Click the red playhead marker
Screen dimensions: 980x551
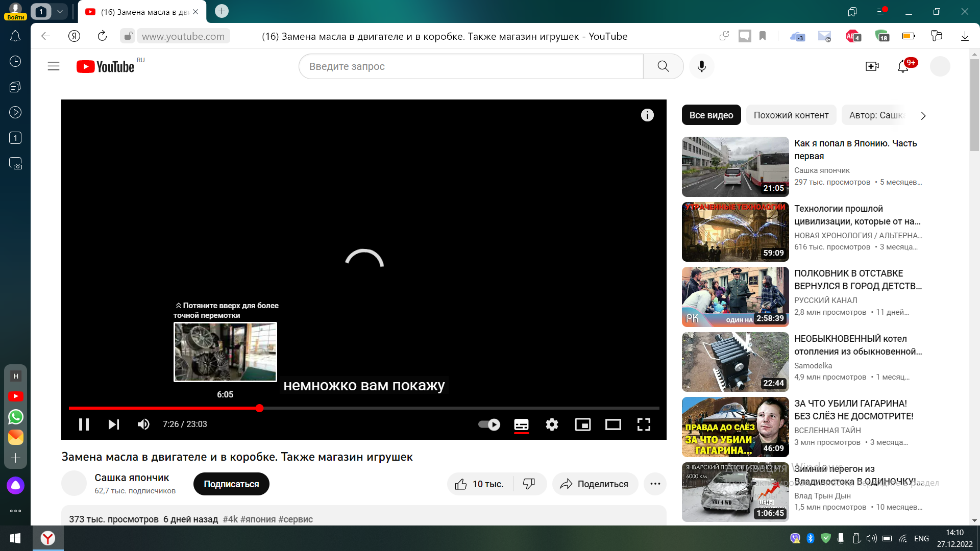pyautogui.click(x=259, y=408)
